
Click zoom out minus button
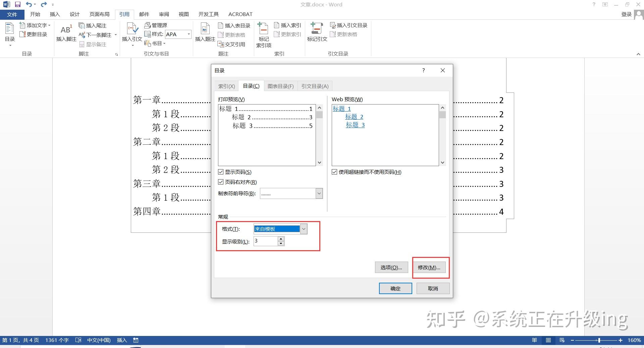click(x=572, y=340)
